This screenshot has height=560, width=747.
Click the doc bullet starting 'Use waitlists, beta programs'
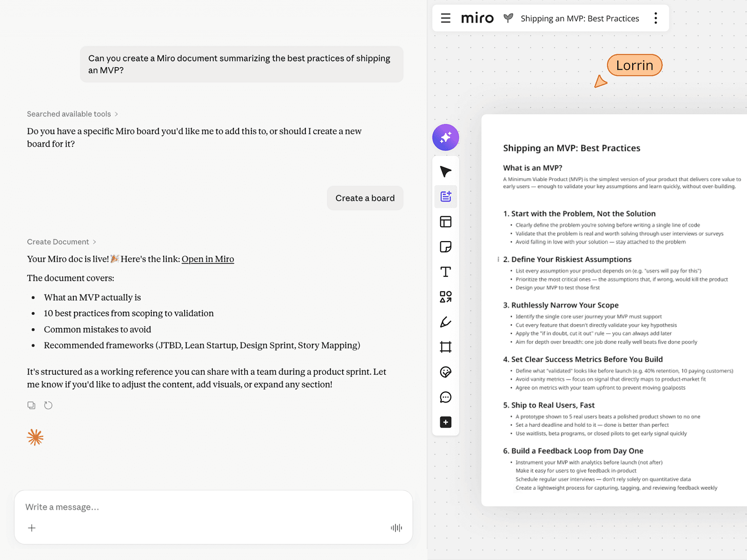601,433
